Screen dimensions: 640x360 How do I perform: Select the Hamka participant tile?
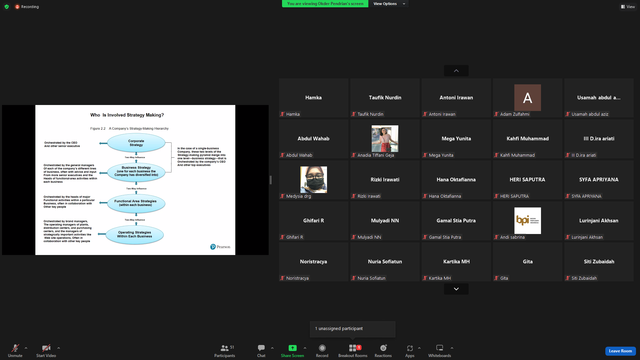[x=313, y=98]
